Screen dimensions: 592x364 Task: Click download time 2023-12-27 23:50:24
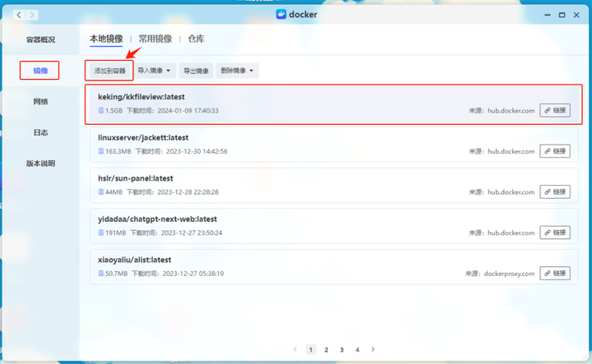tap(192, 233)
